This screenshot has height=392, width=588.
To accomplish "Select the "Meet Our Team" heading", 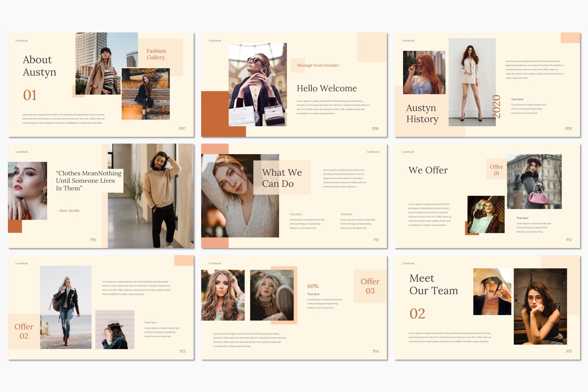I will coord(433,285).
